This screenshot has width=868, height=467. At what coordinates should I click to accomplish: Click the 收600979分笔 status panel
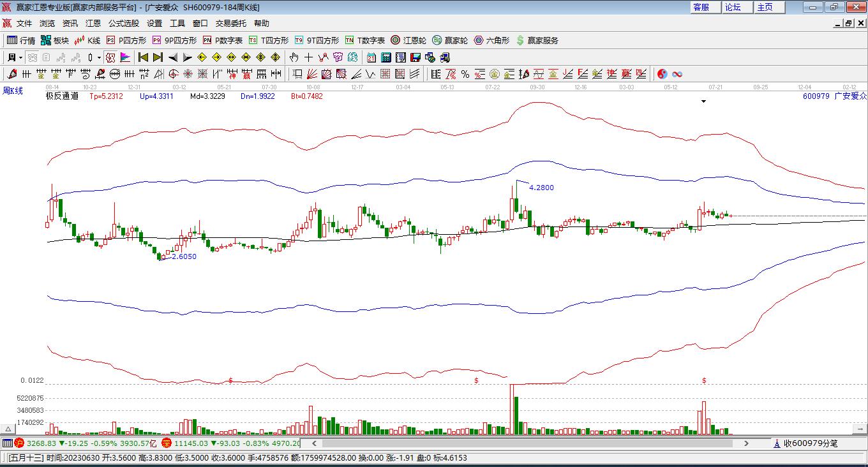point(811,443)
